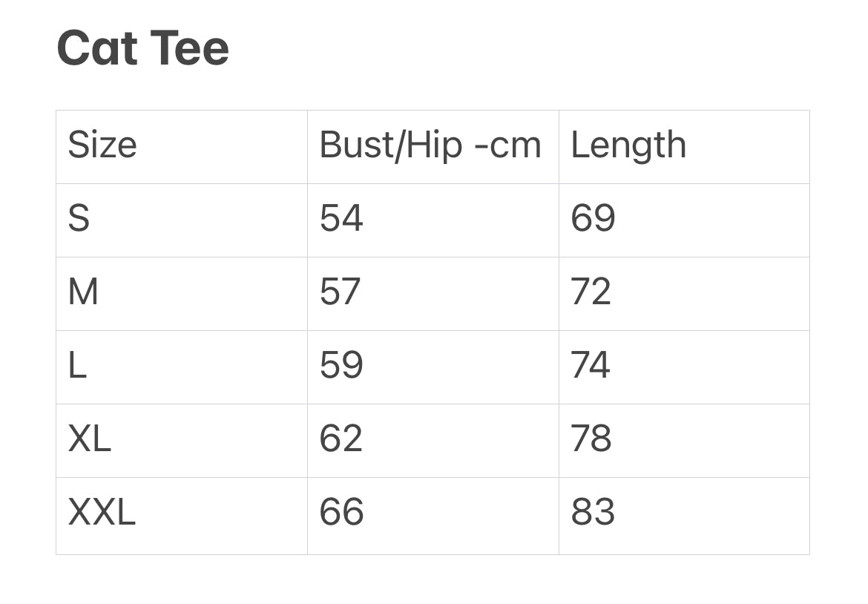Click bust value 54 for size S
The width and height of the screenshot is (868, 604).
[341, 218]
